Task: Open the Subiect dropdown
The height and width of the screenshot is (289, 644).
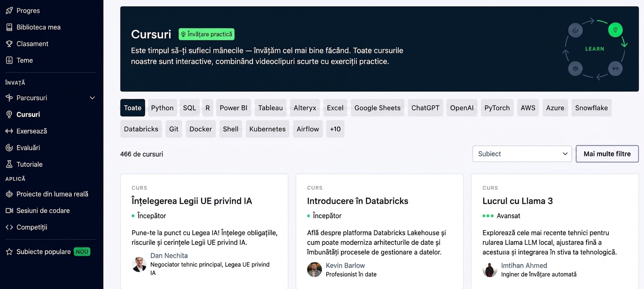Action: coord(522,154)
